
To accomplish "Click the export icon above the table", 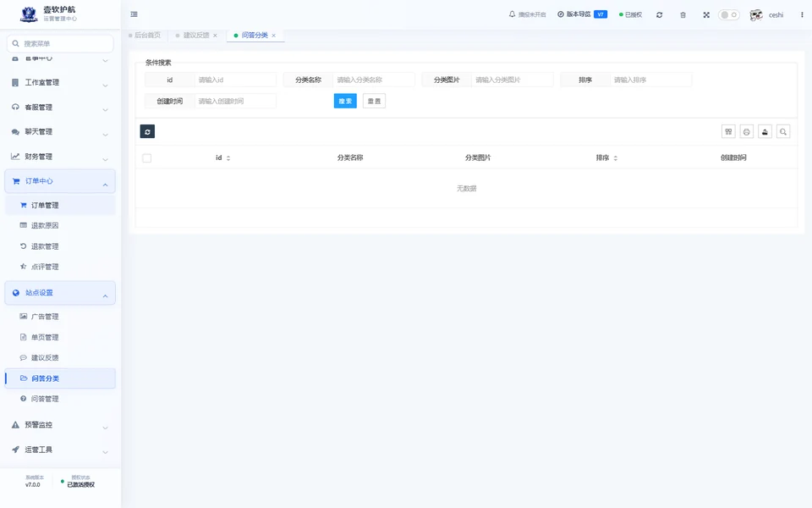I will [765, 132].
